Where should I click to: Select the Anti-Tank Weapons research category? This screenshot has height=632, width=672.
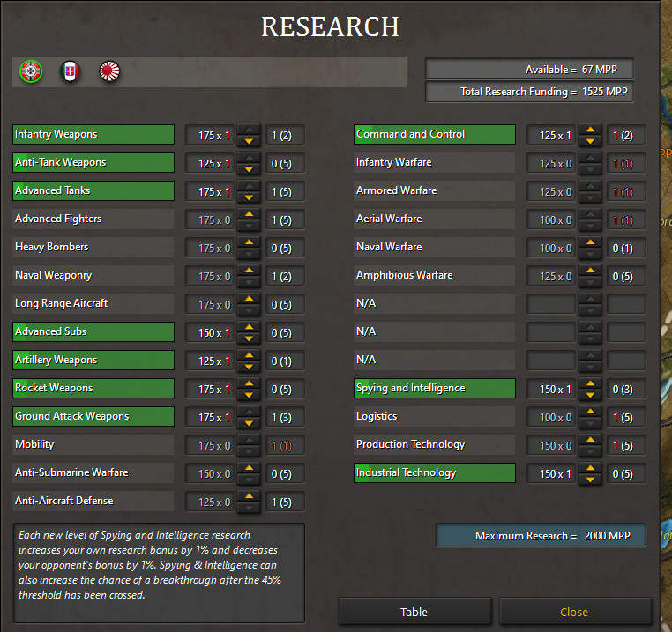tap(93, 163)
